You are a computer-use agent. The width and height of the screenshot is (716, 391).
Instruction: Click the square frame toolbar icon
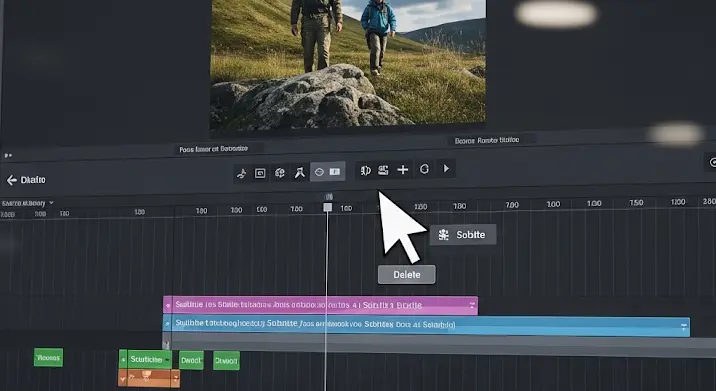pos(260,173)
